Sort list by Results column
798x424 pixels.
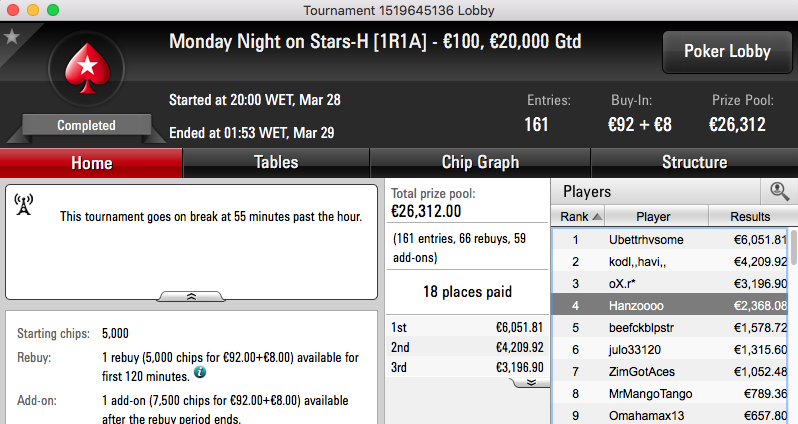coord(750,216)
